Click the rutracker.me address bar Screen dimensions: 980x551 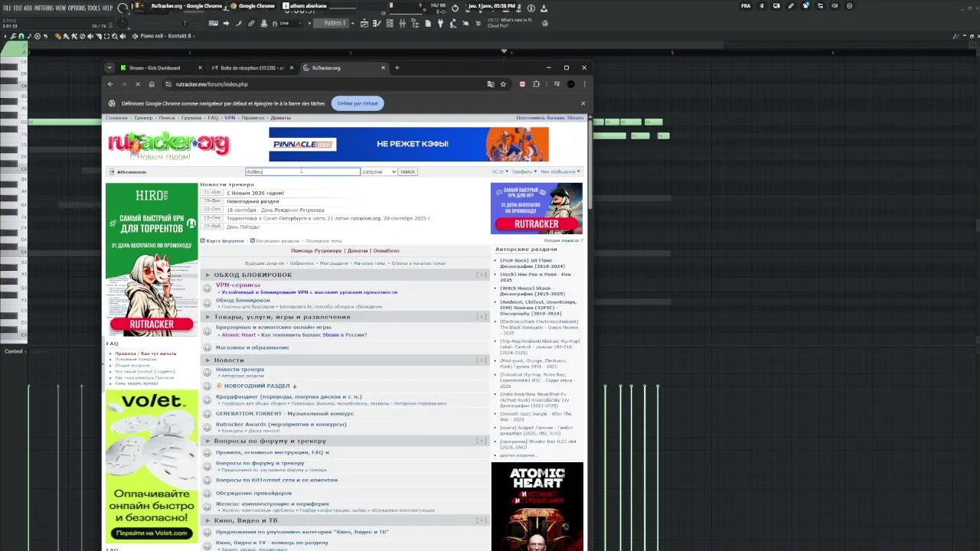click(x=329, y=84)
